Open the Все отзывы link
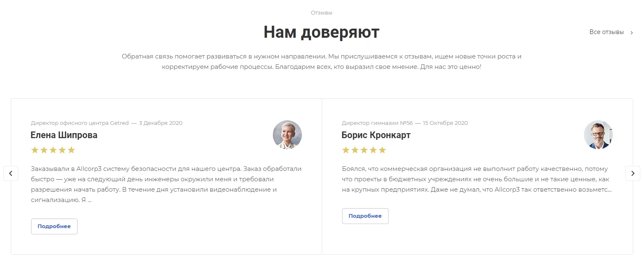 [607, 32]
